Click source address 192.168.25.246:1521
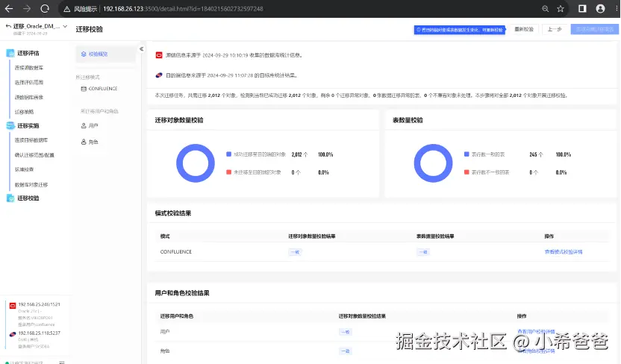 [40, 304]
